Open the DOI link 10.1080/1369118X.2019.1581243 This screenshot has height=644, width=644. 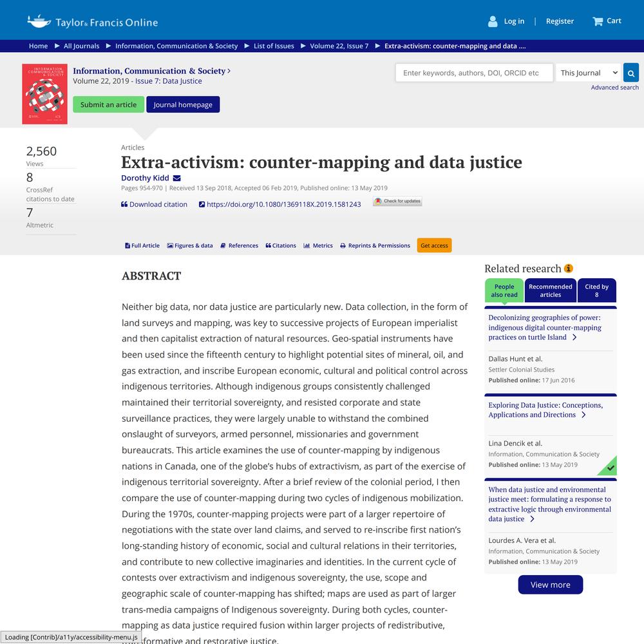[x=284, y=204]
